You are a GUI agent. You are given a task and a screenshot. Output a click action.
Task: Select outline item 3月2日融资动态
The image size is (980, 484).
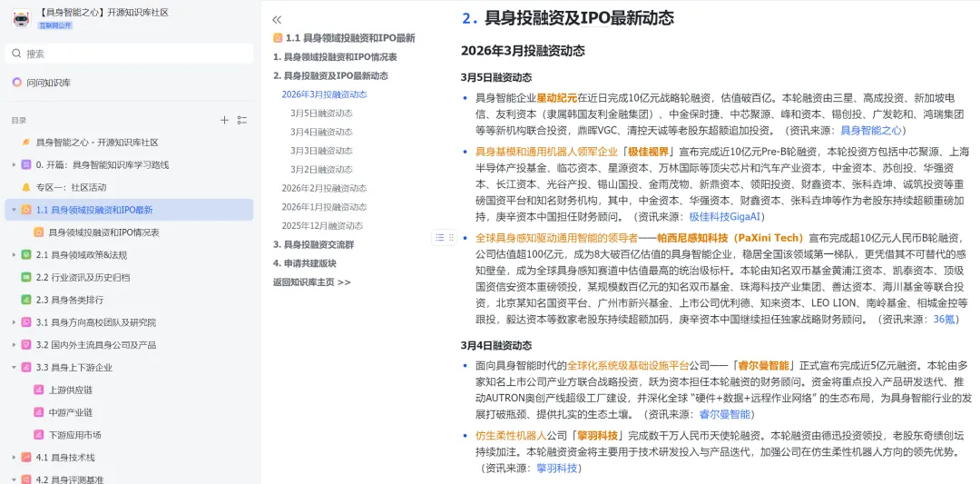click(x=321, y=170)
